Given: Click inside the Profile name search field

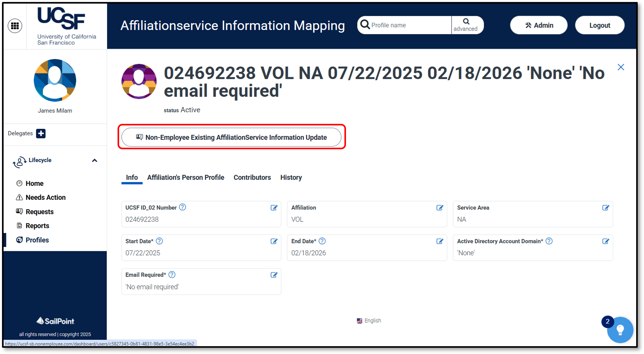Looking at the screenshot, I should tap(405, 25).
